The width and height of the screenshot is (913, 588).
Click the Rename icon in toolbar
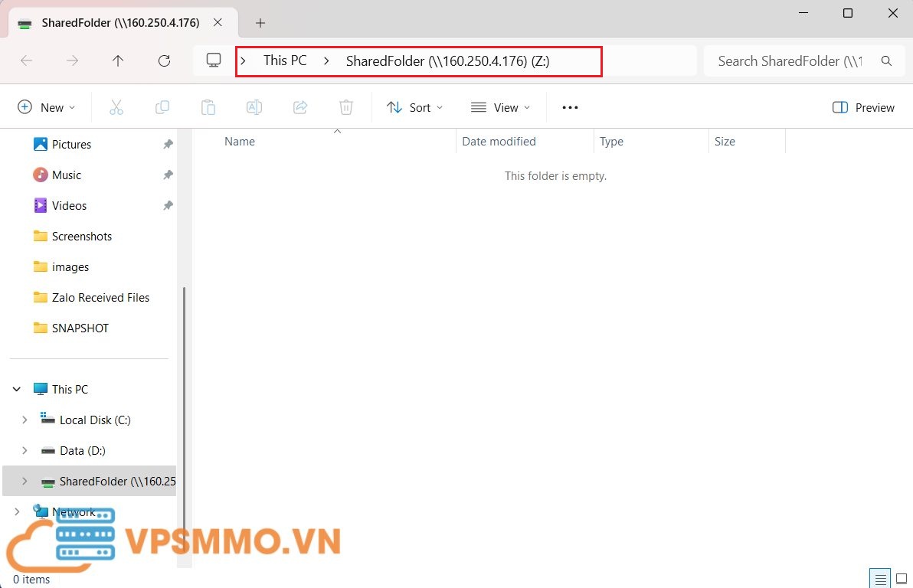tap(254, 108)
